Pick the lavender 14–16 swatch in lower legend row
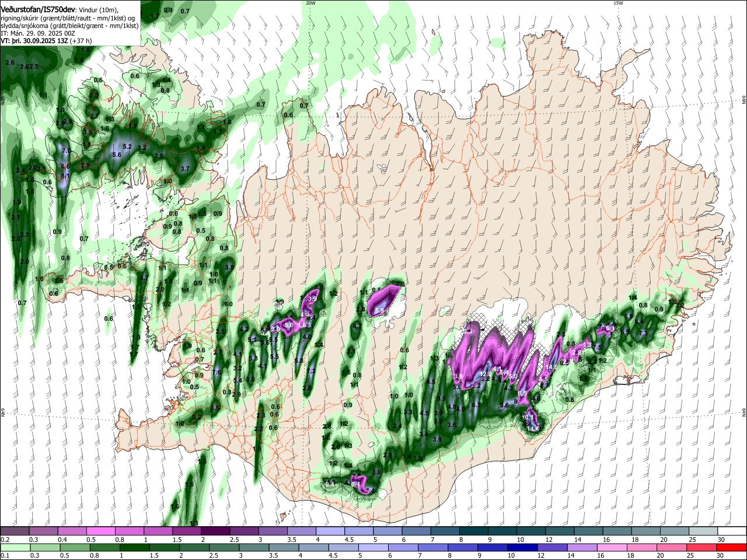Screen dimensions: 747x560 coord(581,547)
